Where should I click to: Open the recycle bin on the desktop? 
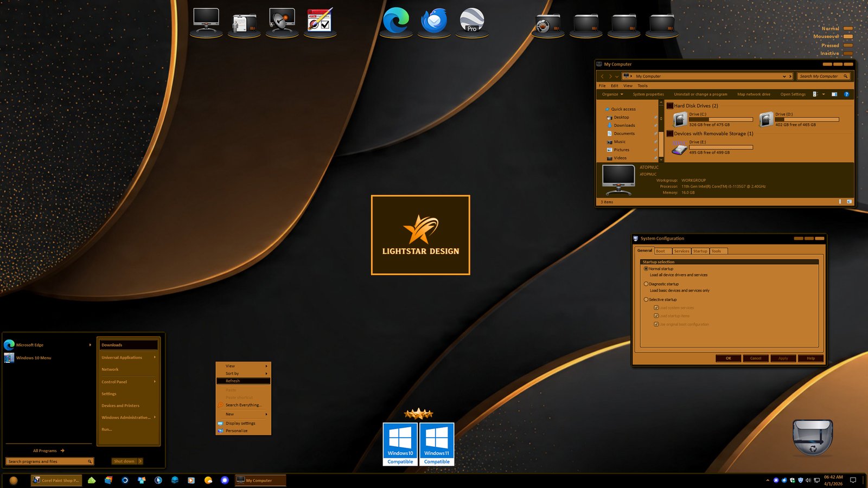click(x=812, y=436)
